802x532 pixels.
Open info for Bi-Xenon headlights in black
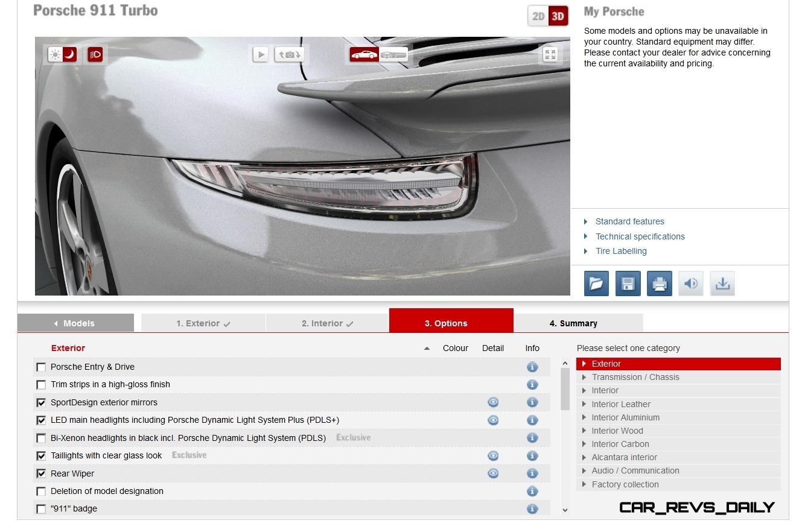tap(532, 438)
